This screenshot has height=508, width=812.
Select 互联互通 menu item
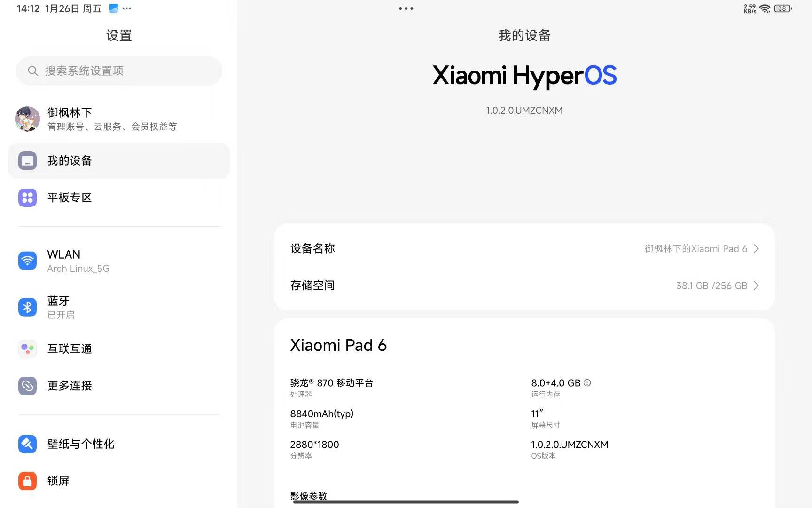pyautogui.click(x=70, y=349)
